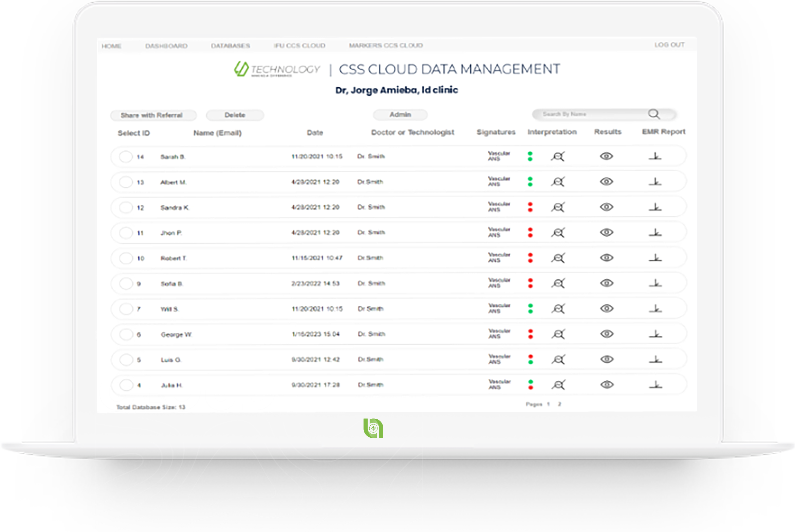This screenshot has width=795, height=532.
Task: Click date 1/16/2023 15:04 cell
Action: click(x=316, y=334)
